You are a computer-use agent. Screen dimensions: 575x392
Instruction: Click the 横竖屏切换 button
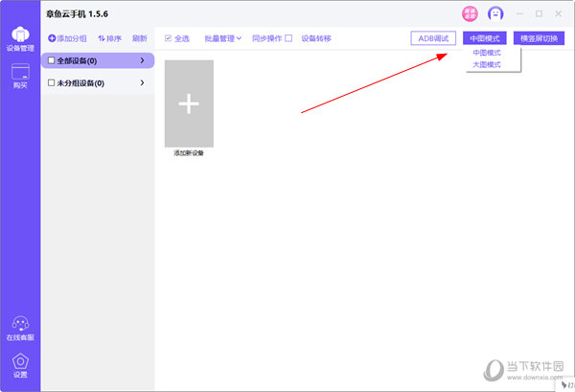click(x=539, y=38)
